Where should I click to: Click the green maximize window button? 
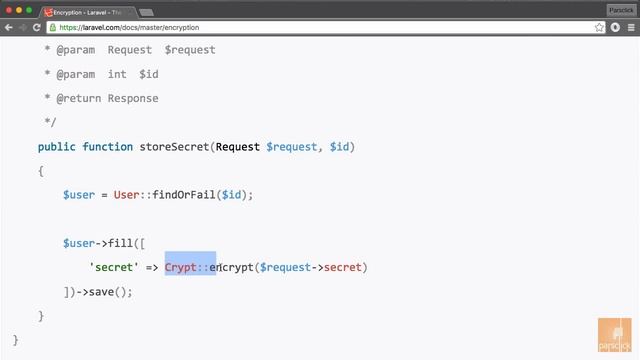click(x=29, y=10)
